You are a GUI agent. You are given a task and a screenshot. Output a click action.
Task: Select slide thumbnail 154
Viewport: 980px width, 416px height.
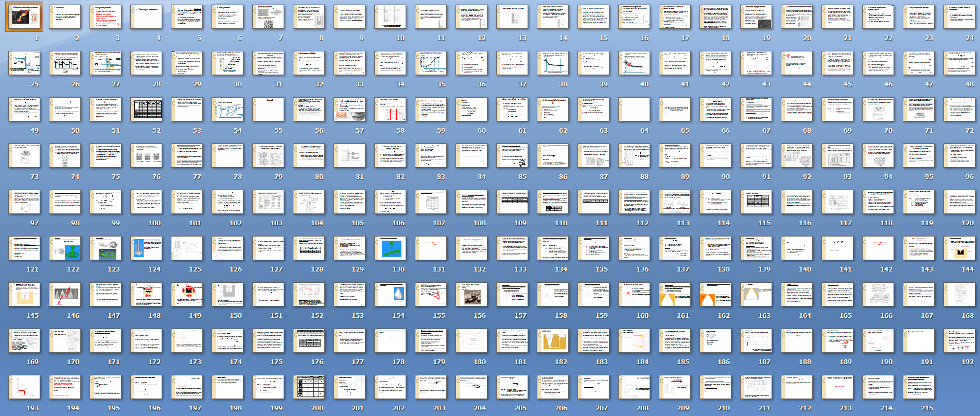[390, 295]
